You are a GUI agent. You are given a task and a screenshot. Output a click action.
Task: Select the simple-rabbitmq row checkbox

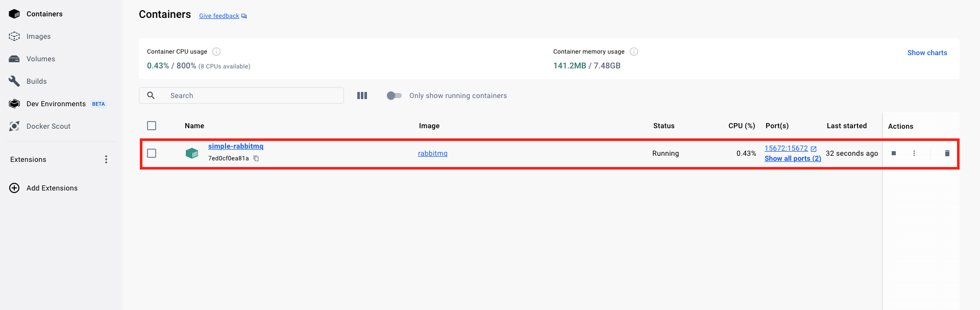click(x=152, y=153)
